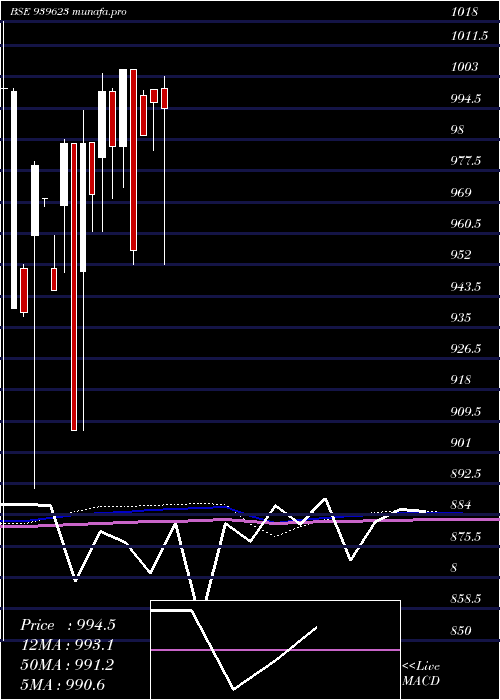Select the 12MA : 993.1 readout
The width and height of the screenshot is (500, 700).
pyautogui.click(x=67, y=645)
